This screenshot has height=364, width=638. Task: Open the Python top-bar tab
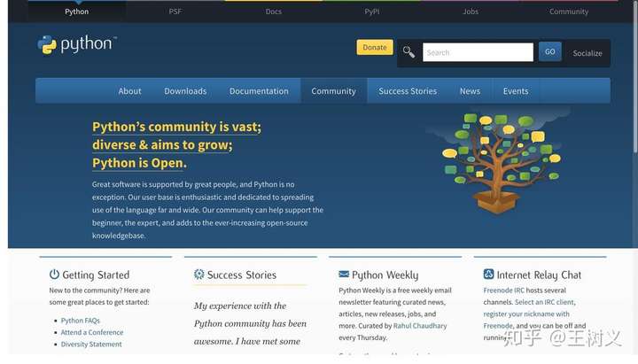pos(76,12)
